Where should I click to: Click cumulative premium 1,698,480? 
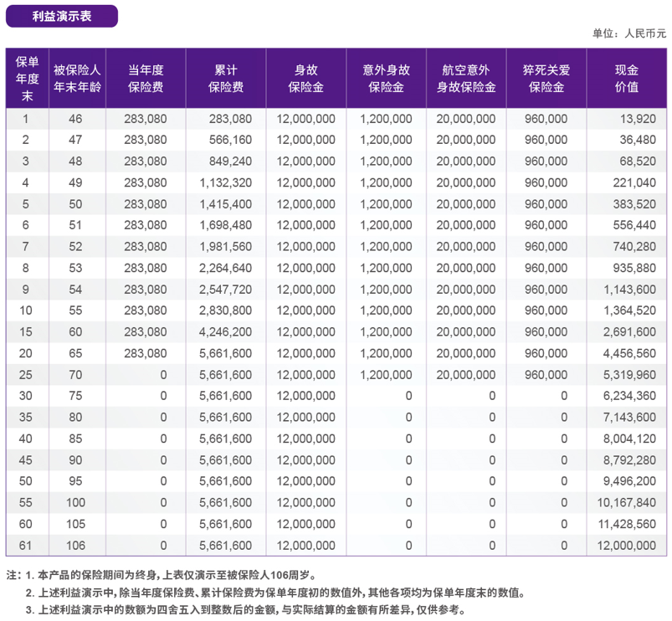click(226, 225)
